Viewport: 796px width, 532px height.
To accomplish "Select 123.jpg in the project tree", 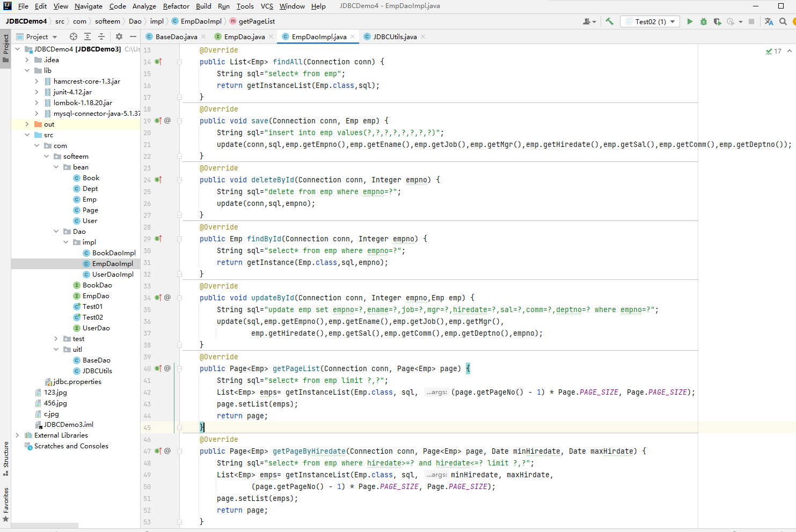I will (x=55, y=392).
